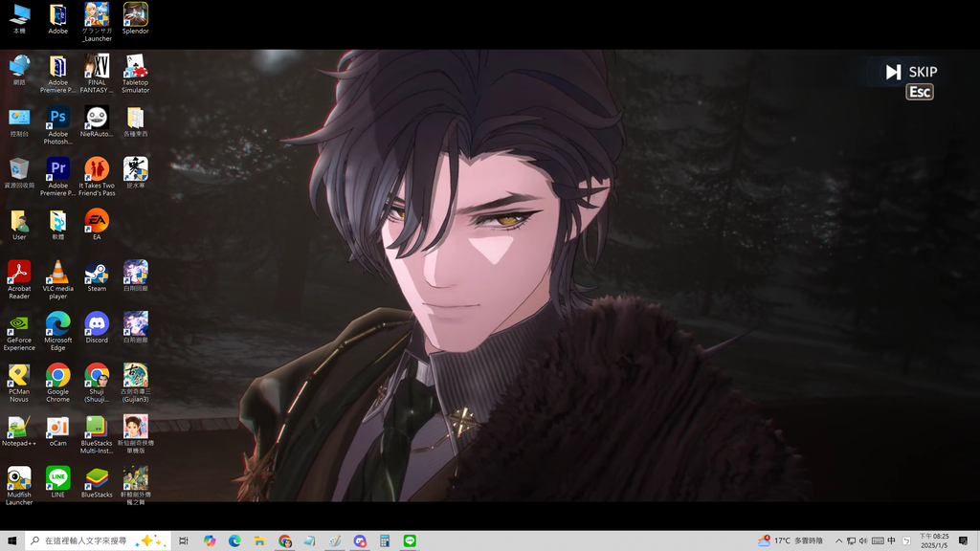980x551 pixels.
Task: Switch to the Discord taskbar app
Action: coord(360,541)
